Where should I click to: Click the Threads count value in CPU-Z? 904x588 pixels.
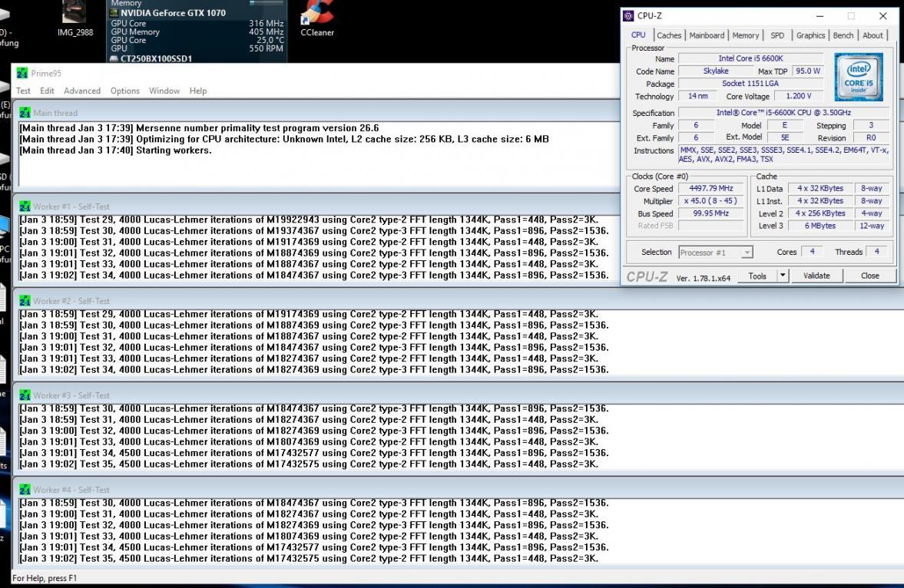[x=876, y=252]
